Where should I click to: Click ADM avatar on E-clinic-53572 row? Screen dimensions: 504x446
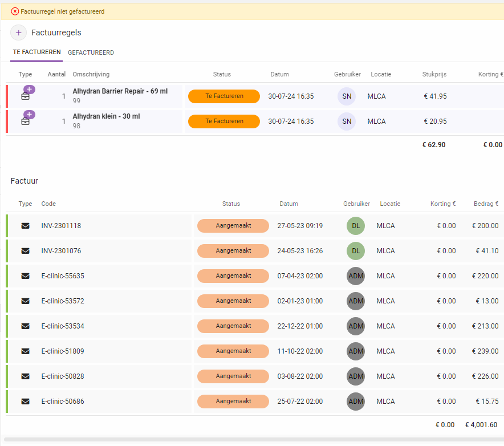pos(355,301)
